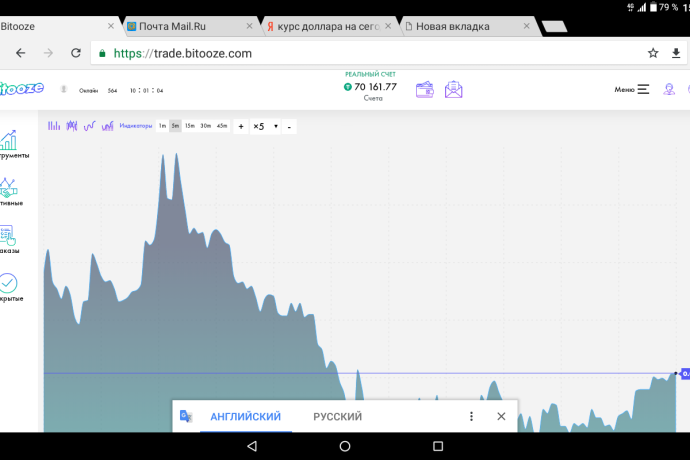Switch chart timeframe to 1m
Image resolution: width=690 pixels, height=460 pixels.
click(x=162, y=126)
